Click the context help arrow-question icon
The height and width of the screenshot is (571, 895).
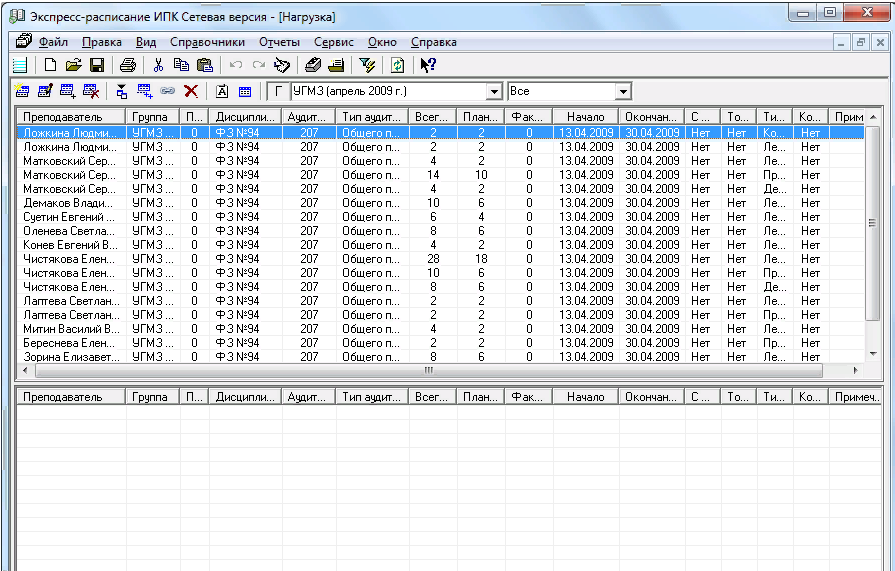pyautogui.click(x=428, y=66)
